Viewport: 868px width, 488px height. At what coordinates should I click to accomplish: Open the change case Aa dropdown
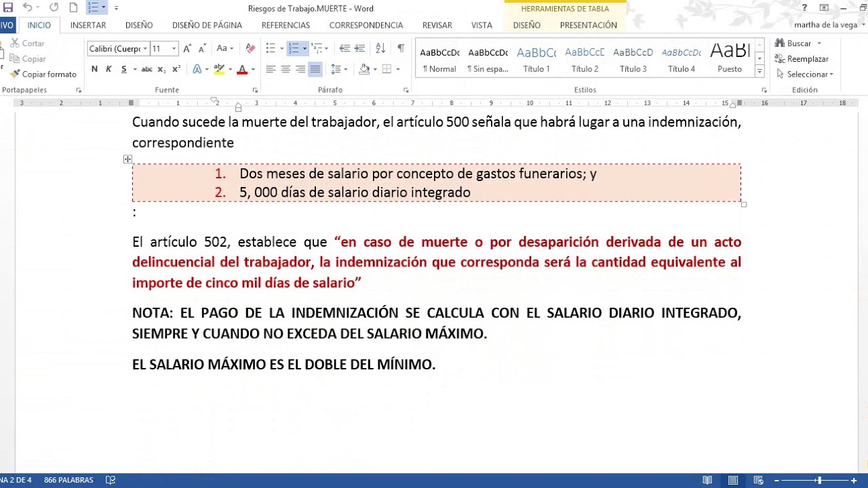pos(224,49)
